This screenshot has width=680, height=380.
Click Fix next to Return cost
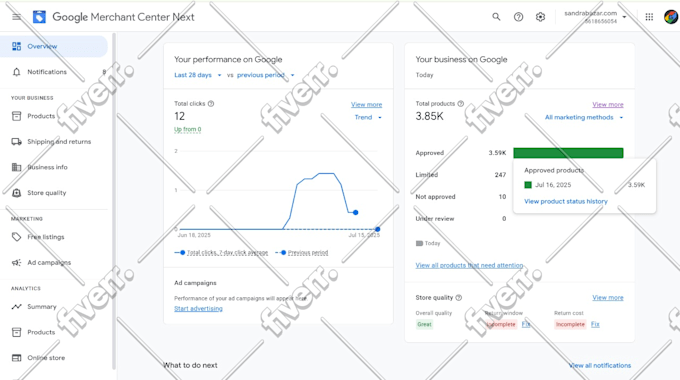point(595,324)
